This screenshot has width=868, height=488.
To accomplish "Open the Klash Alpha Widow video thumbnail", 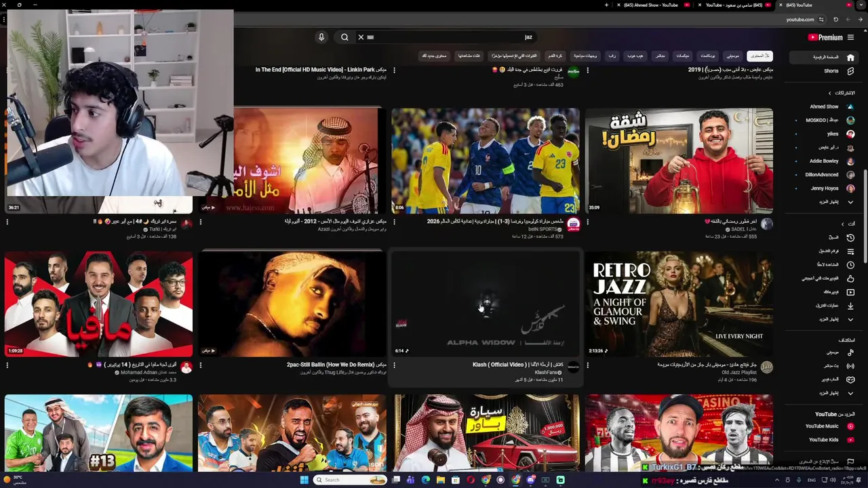I will 486,304.
